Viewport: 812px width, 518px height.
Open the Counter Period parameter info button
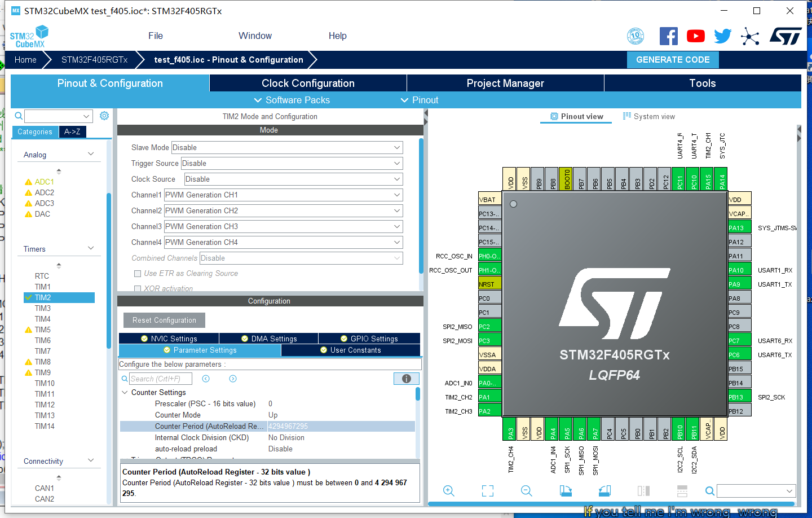406,378
